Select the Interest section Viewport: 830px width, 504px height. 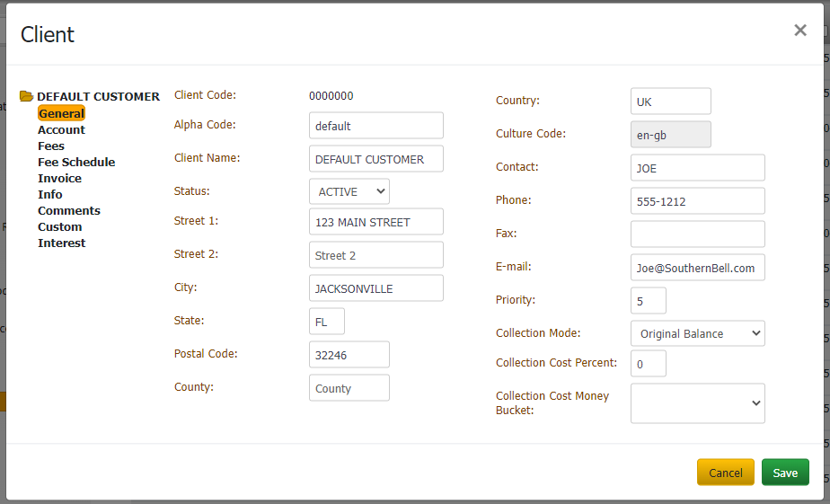click(61, 243)
